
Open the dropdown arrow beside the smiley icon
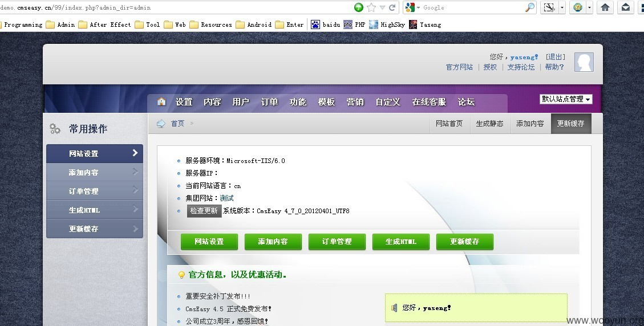(x=589, y=7)
